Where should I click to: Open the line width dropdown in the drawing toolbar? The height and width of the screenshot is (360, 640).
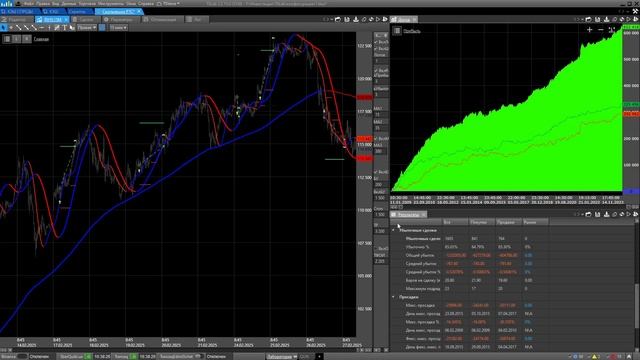pos(118,27)
